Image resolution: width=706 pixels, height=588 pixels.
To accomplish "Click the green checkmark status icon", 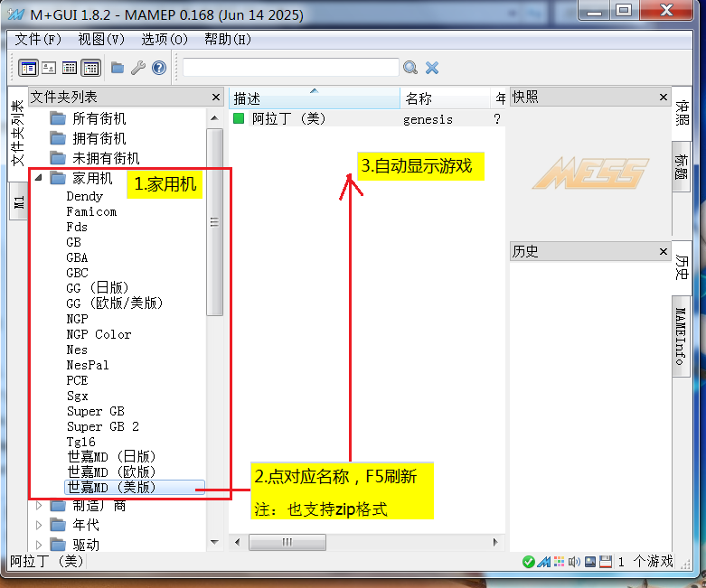I will (529, 562).
